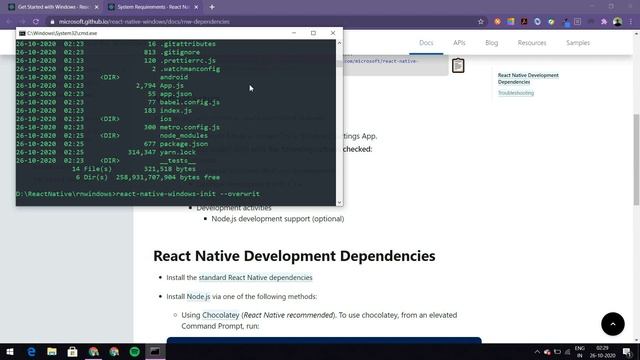The image size is (640, 360).
Task: Open the orange extension icon in Chrome toolbar
Action: (x=498, y=22)
